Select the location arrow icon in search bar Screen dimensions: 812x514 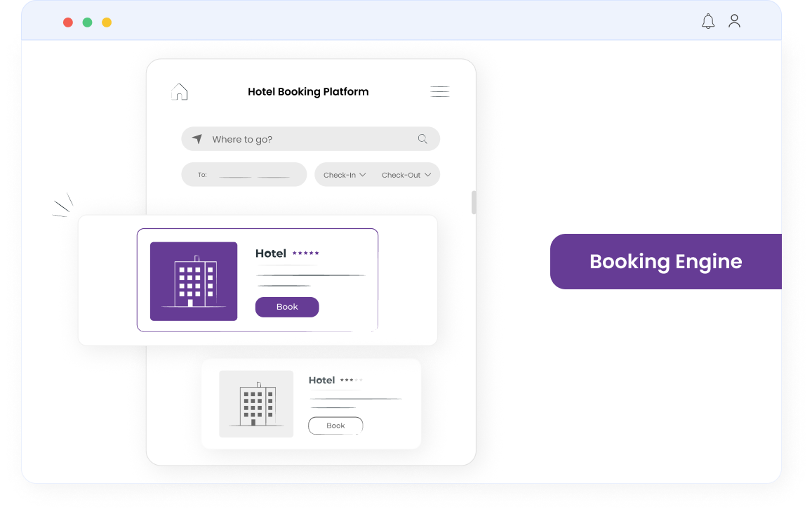(197, 138)
